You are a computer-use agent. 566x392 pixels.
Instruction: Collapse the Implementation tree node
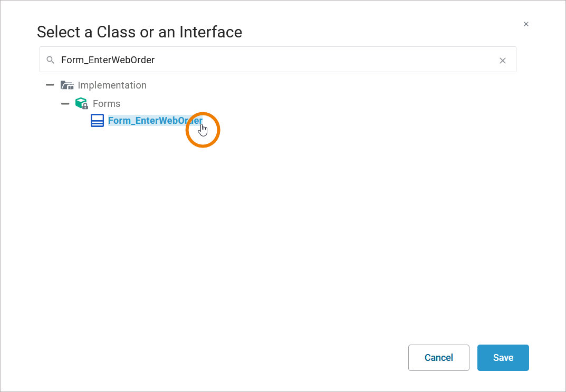click(50, 85)
